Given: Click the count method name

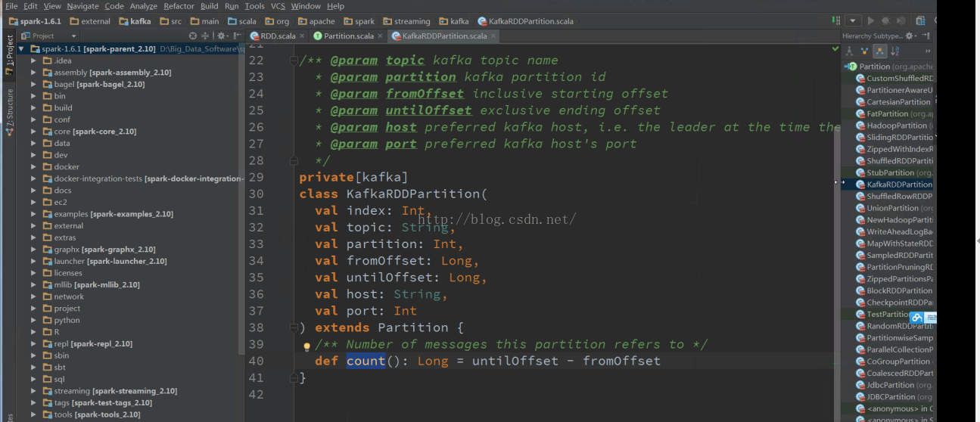Looking at the screenshot, I should (366, 361).
